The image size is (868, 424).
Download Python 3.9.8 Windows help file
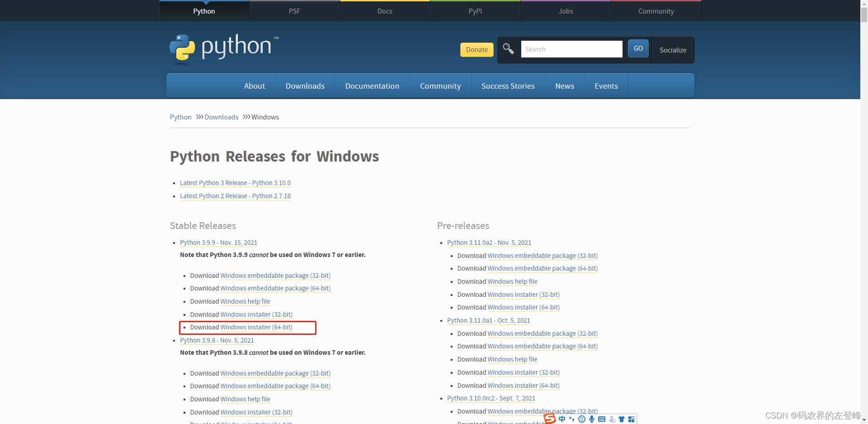(x=245, y=399)
